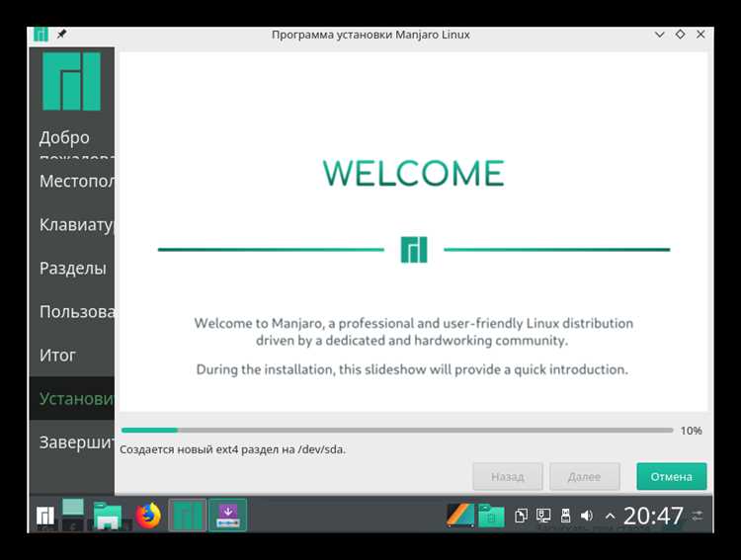
Task: Click the Manjaro window menu icon in titlebar
Action: [x=41, y=34]
